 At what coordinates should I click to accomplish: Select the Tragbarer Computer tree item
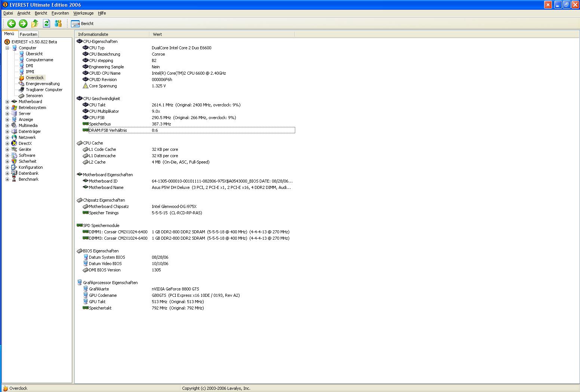(44, 90)
